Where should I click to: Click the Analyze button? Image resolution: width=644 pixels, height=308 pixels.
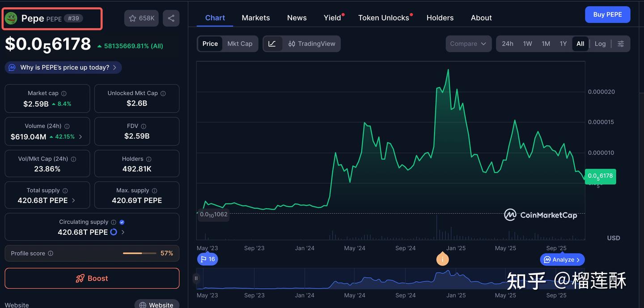[x=562, y=259]
